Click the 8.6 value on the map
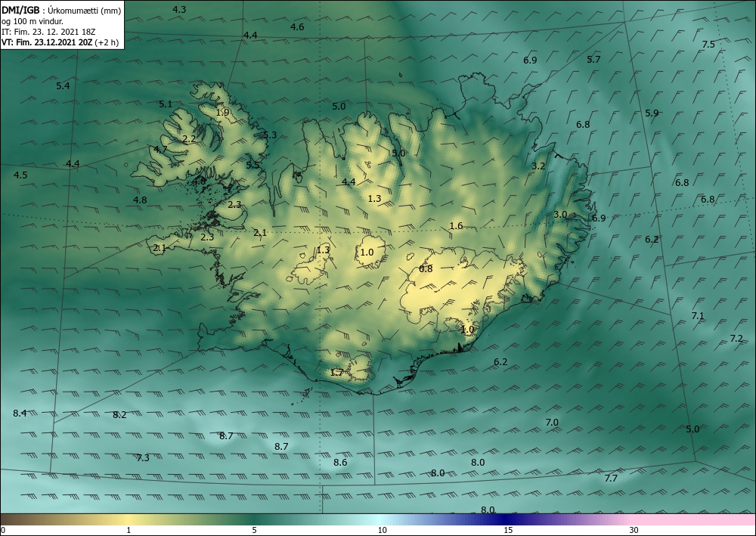Screen dimensions: 756x536 pos(340,462)
